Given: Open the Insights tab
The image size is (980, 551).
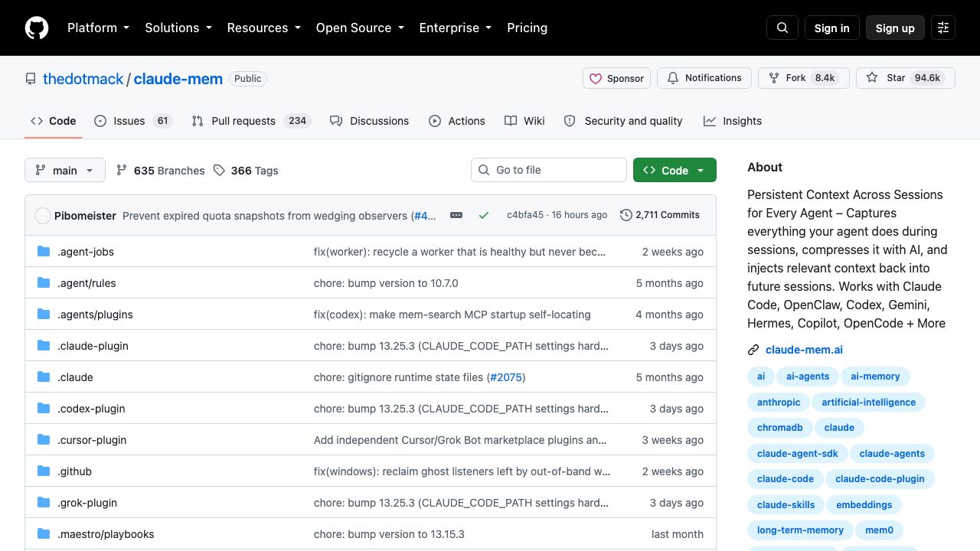Looking at the screenshot, I should click(733, 121).
